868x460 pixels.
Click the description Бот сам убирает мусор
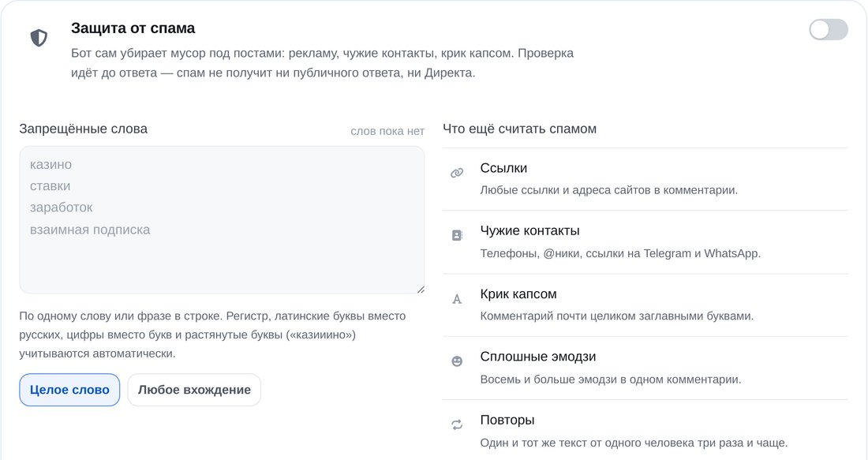(x=322, y=63)
